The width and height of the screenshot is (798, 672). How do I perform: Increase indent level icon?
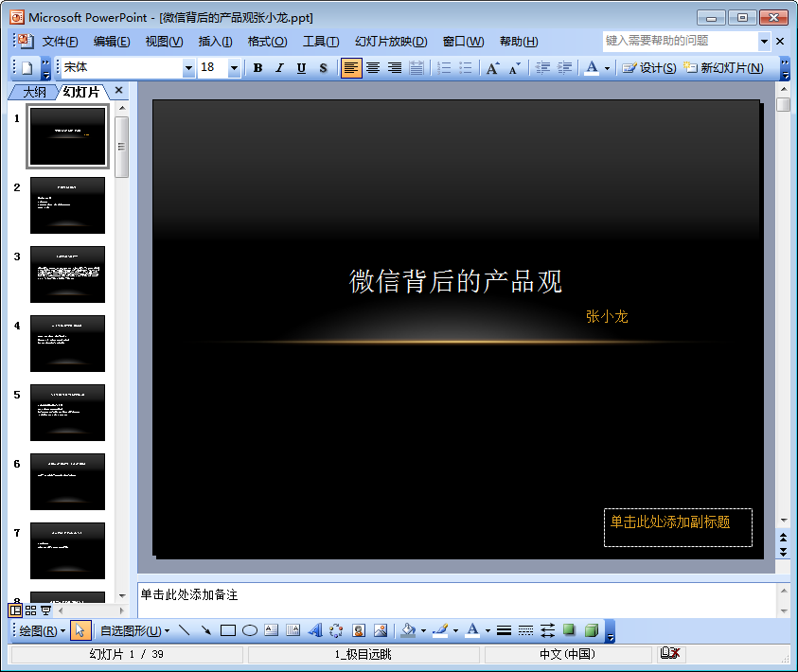pyautogui.click(x=564, y=67)
